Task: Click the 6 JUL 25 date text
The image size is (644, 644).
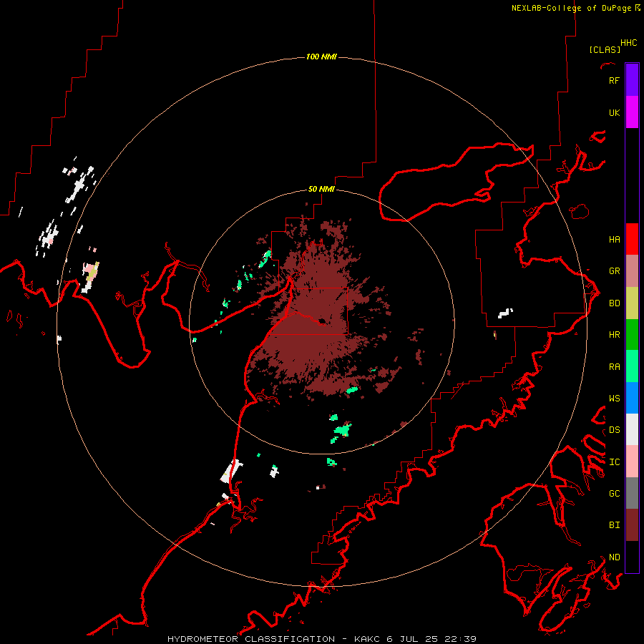Action: pos(412,639)
